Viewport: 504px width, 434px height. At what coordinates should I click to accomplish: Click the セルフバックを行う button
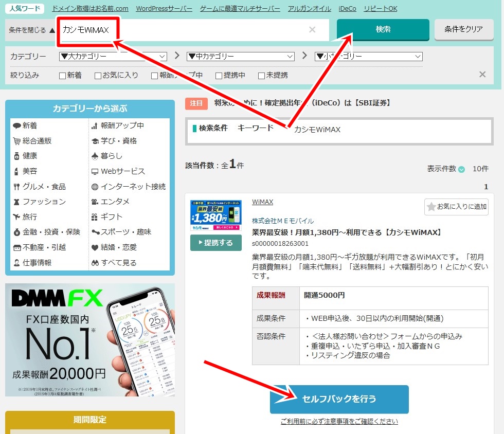(x=339, y=399)
